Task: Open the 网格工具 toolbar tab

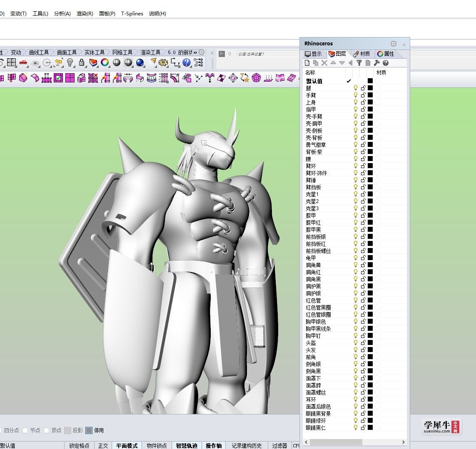Action: pyautogui.click(x=122, y=52)
